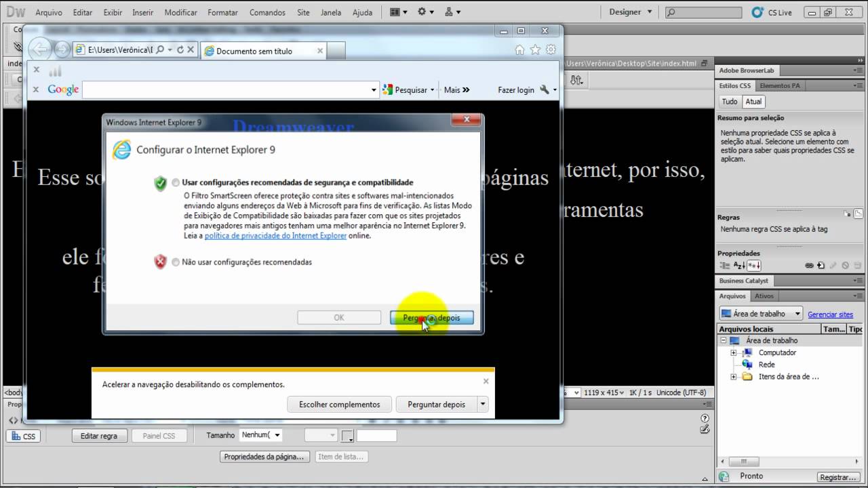868x488 pixels.
Task: Click the CS Live icon
Action: click(x=757, y=12)
